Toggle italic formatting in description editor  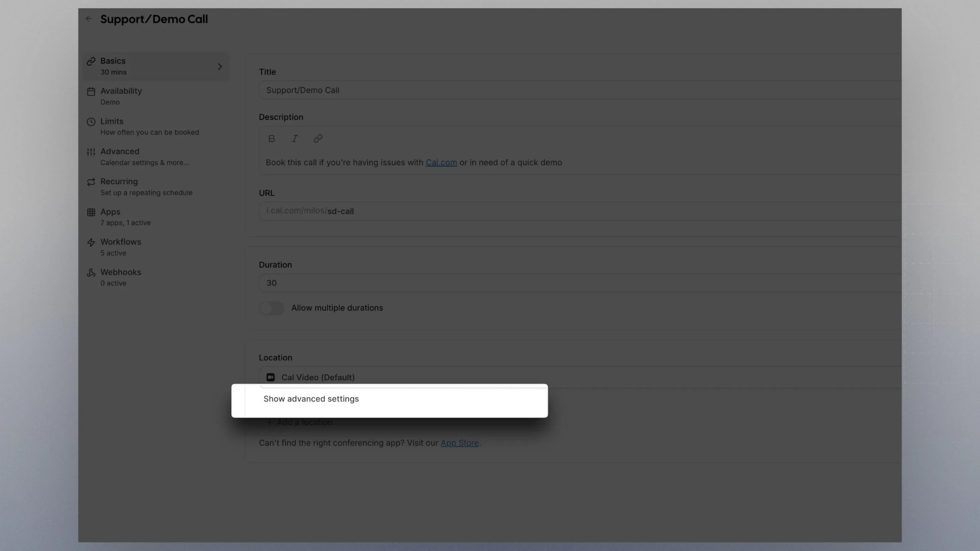click(x=294, y=139)
